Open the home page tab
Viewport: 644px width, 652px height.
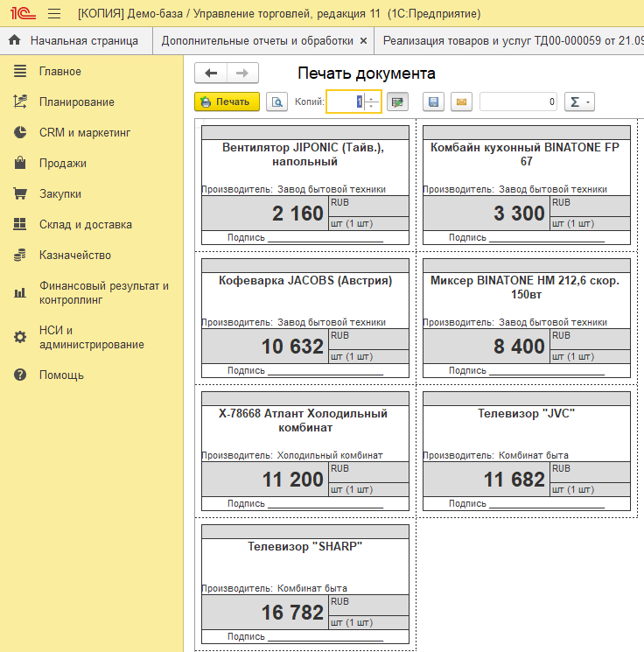[x=76, y=41]
